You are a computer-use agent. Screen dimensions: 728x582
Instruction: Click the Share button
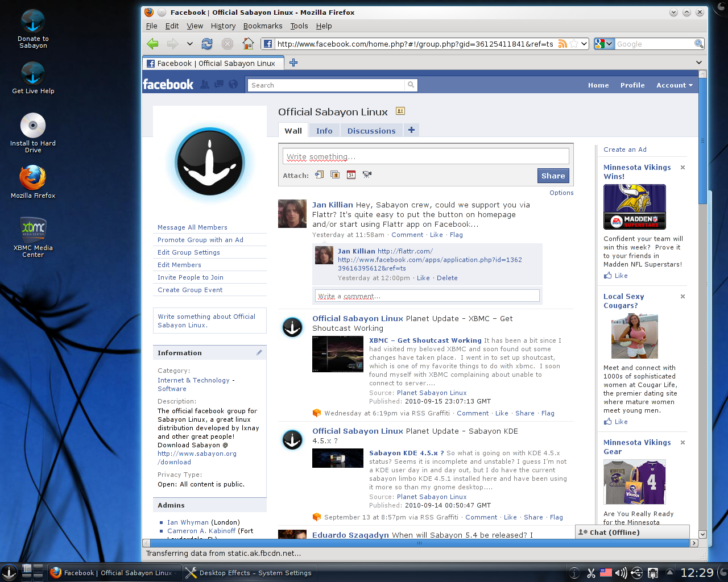pyautogui.click(x=553, y=176)
